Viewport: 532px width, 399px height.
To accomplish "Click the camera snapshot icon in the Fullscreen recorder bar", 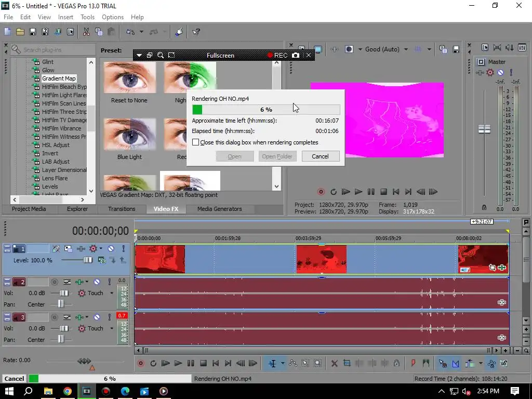I will click(x=296, y=55).
